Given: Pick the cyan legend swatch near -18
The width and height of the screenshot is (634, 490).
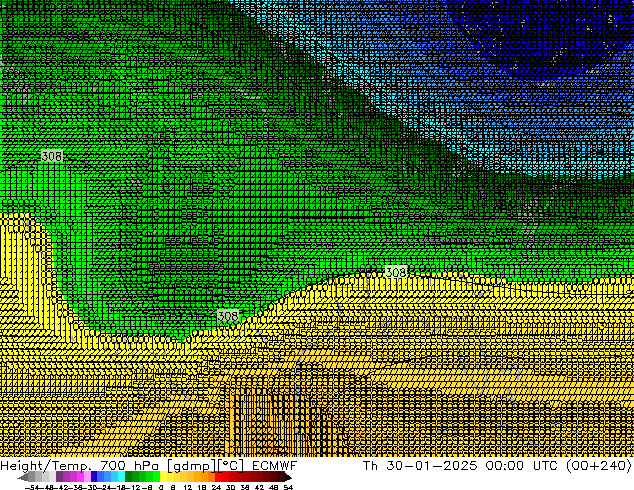Looking at the screenshot, I should click(x=121, y=477).
